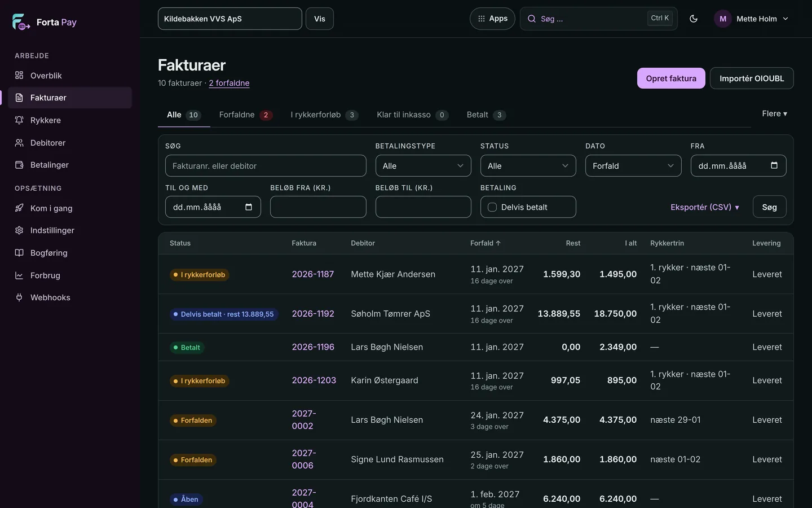Expand the Flere tabs menu

tap(774, 113)
